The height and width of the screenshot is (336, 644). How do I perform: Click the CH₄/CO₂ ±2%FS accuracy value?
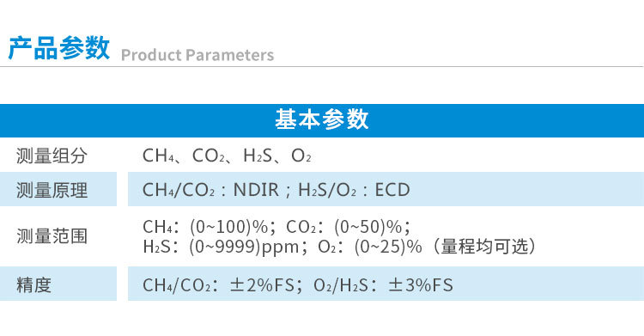point(218,285)
